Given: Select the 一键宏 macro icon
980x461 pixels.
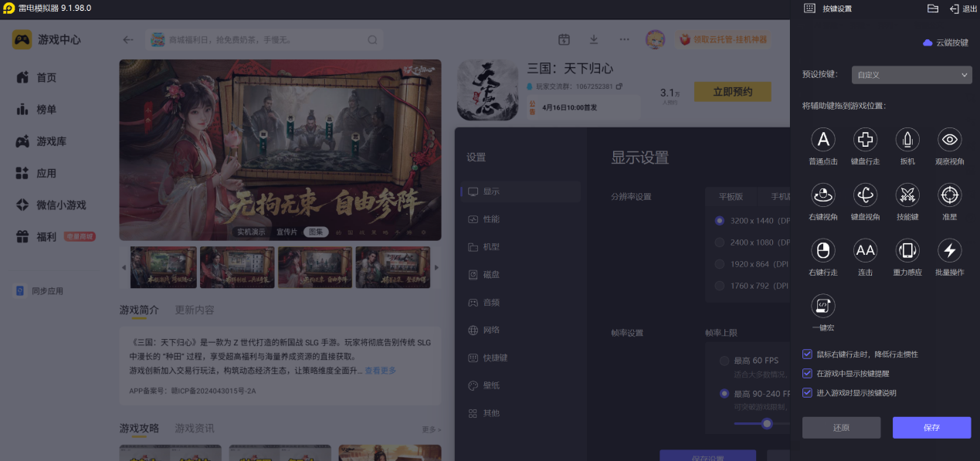Looking at the screenshot, I should 823,306.
